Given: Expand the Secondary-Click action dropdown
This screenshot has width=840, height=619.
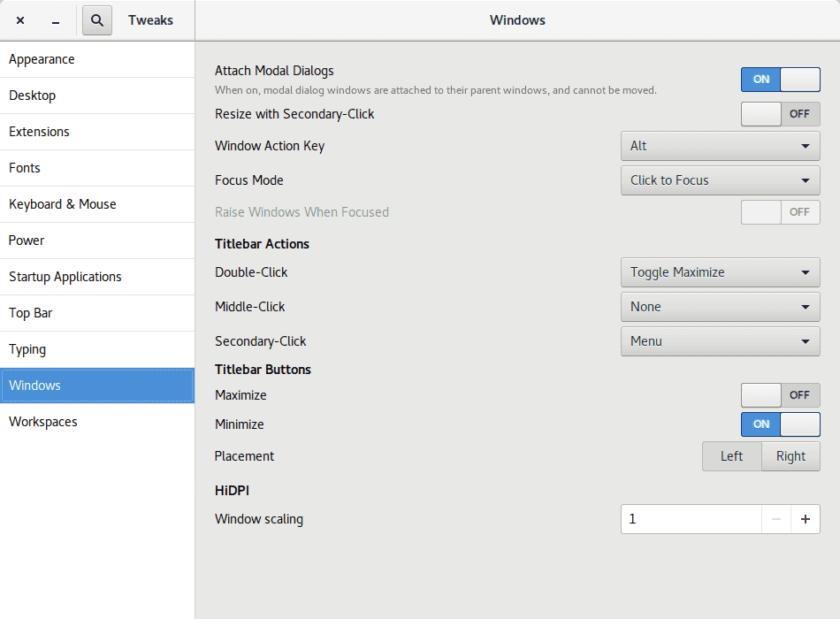Looking at the screenshot, I should point(720,341).
